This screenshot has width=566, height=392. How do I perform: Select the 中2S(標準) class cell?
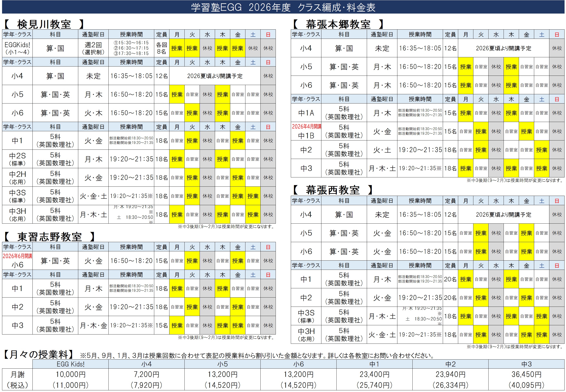pyautogui.click(x=17, y=159)
